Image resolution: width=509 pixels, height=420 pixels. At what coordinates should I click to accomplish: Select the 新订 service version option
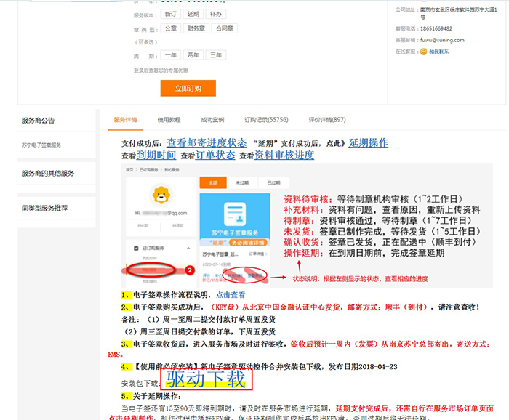pos(170,14)
